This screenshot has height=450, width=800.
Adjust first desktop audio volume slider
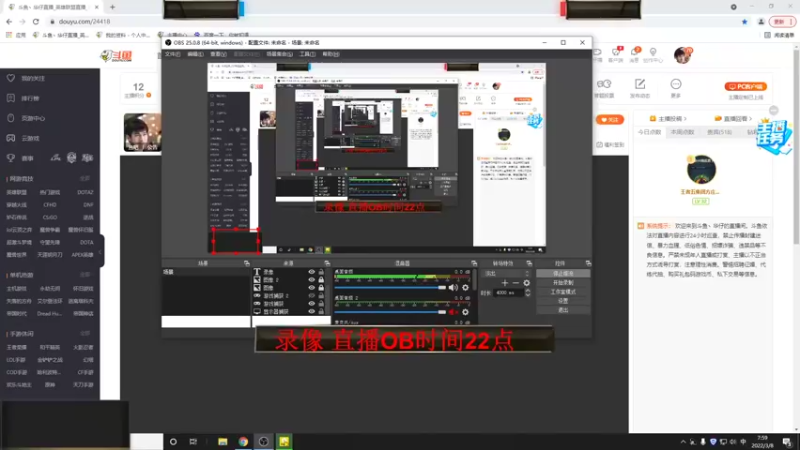tap(390, 288)
